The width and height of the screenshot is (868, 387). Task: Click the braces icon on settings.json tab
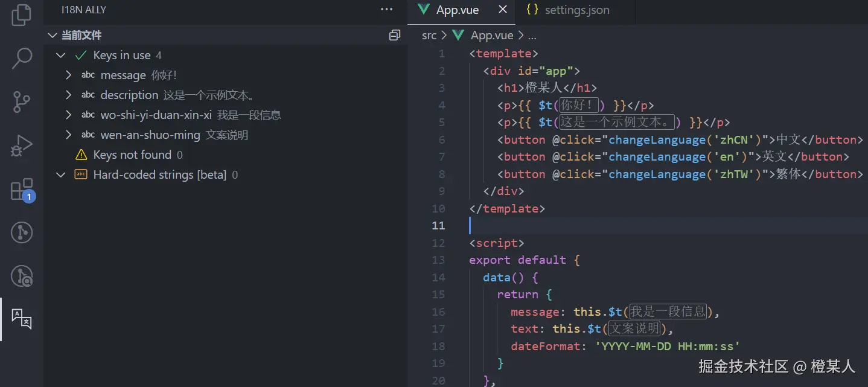(x=532, y=10)
